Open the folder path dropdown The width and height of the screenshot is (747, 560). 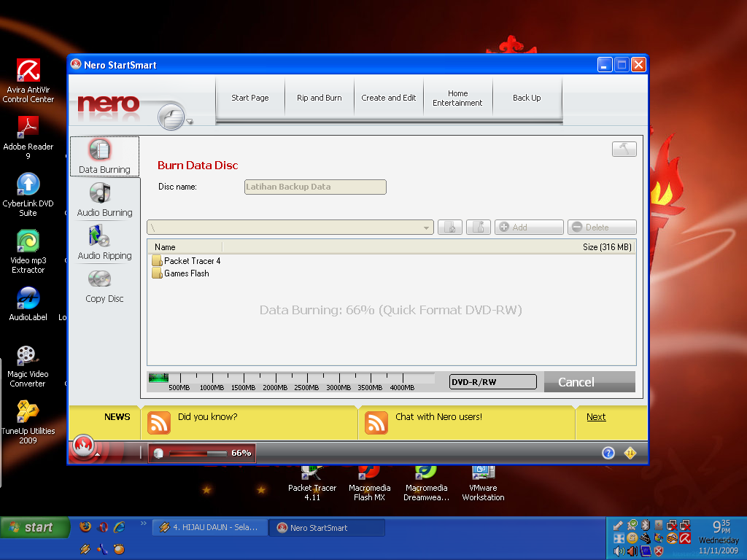pyautogui.click(x=426, y=227)
